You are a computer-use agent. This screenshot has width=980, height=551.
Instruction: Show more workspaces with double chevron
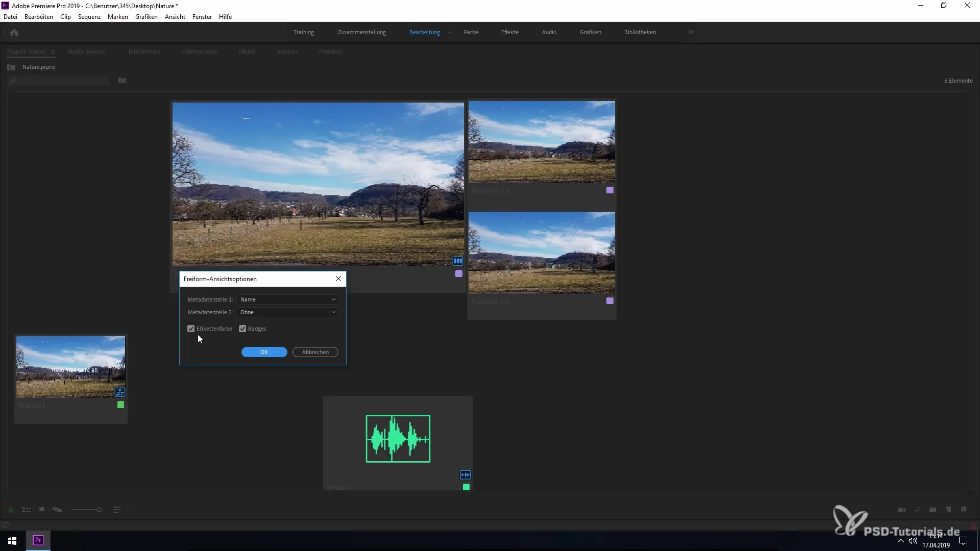click(691, 32)
